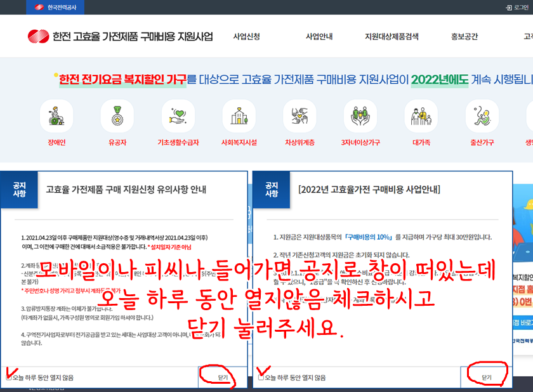533x392 pixels.
Task: Click the 사회복지시설 label text
Action: point(239,142)
